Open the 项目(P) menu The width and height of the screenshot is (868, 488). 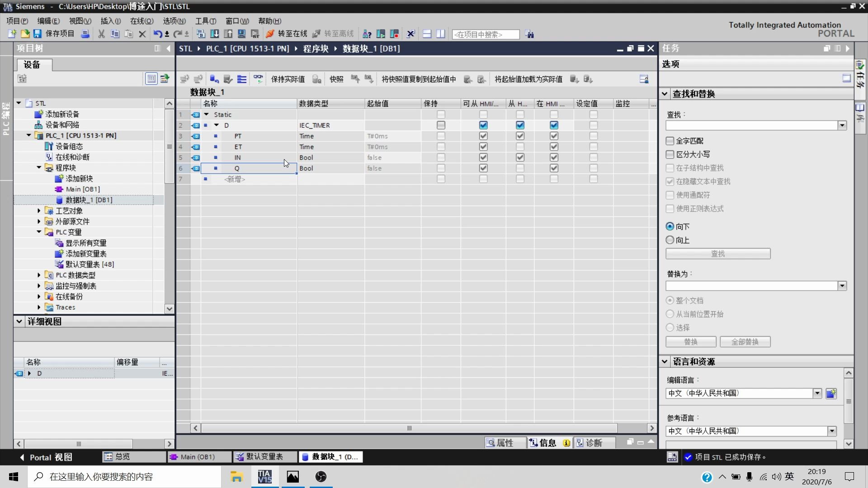coord(17,21)
